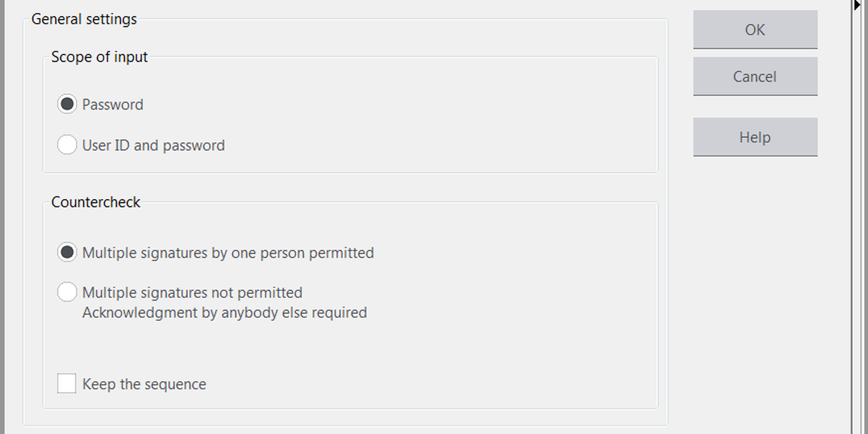The width and height of the screenshot is (868, 434).
Task: Click the "General settings" group heading
Action: pyautogui.click(x=84, y=19)
